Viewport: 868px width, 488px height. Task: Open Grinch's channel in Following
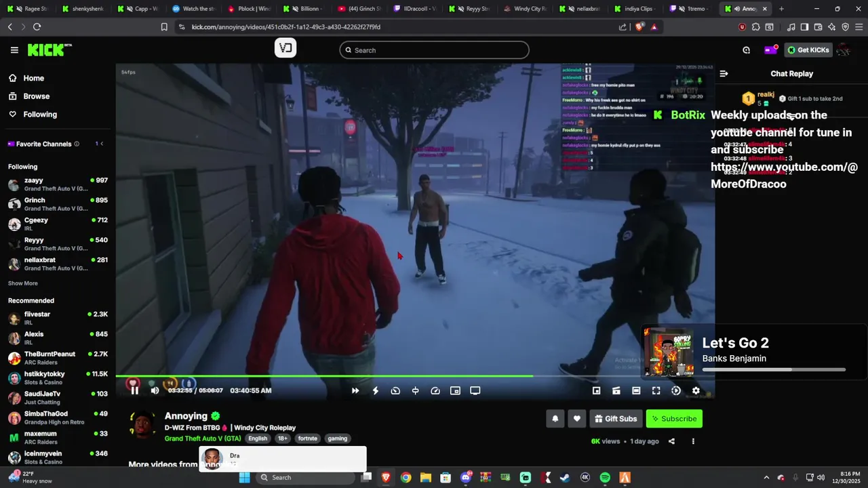[x=58, y=204]
